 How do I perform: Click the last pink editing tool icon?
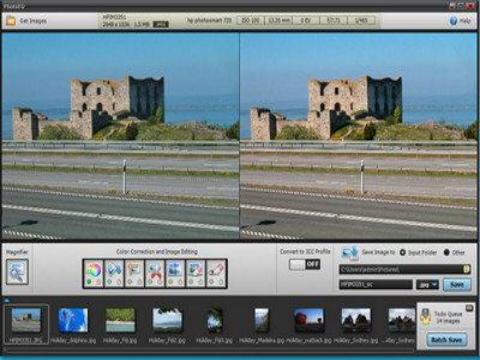point(216,273)
